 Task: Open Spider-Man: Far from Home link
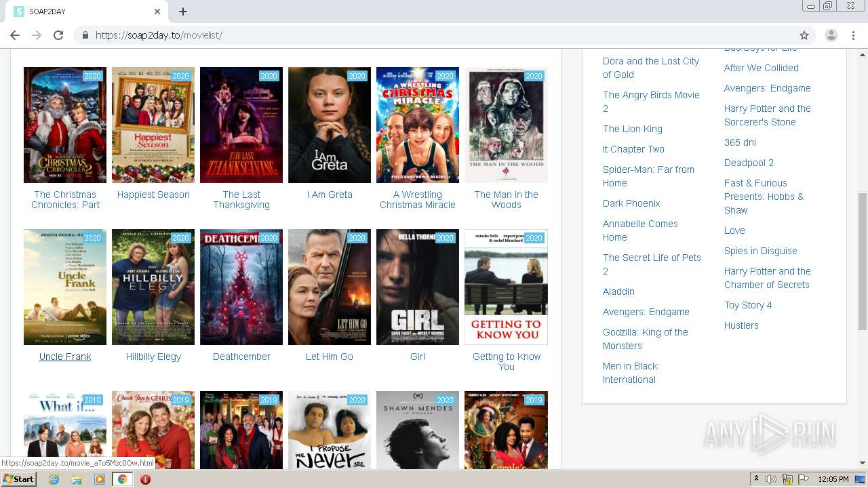click(648, 176)
